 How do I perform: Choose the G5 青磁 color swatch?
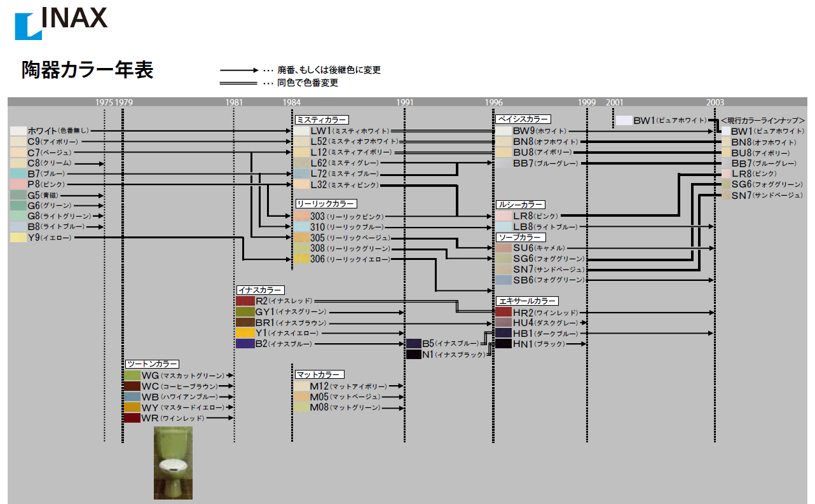(x=18, y=195)
